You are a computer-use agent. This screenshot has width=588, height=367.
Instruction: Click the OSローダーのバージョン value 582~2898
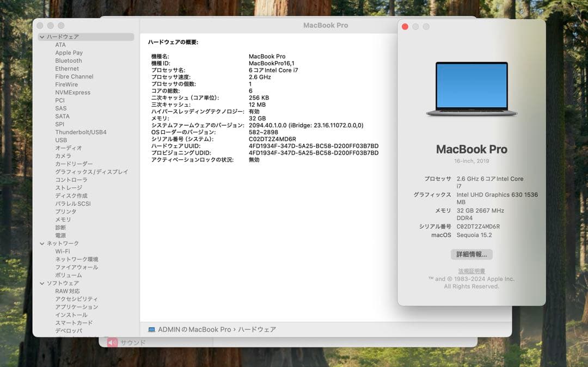[x=264, y=132]
